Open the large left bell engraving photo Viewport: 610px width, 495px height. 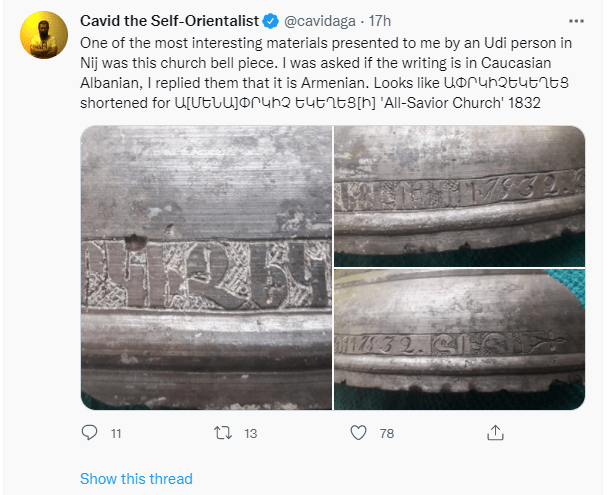[x=206, y=267]
